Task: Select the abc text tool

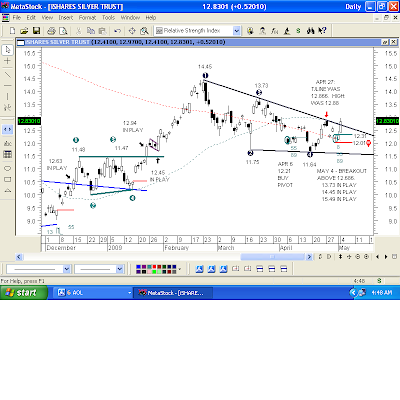Action: [x=7, y=143]
